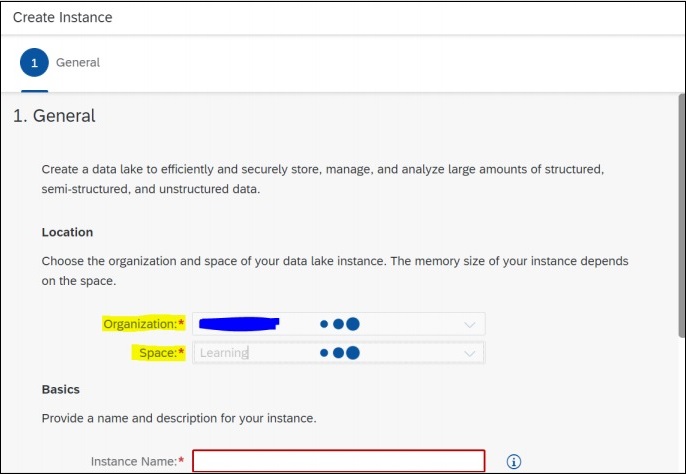This screenshot has height=474, width=686.
Task: Click the loading dots in Space field
Action: pyautogui.click(x=340, y=353)
